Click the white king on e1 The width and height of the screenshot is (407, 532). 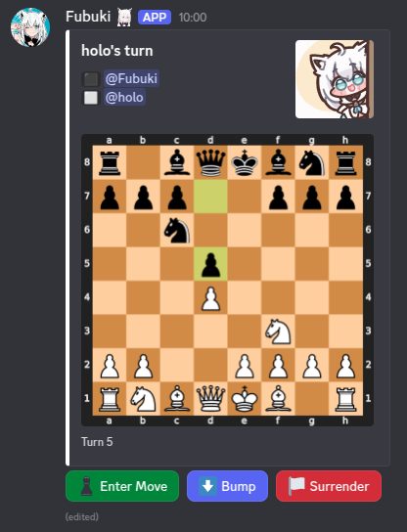pyautogui.click(x=245, y=399)
